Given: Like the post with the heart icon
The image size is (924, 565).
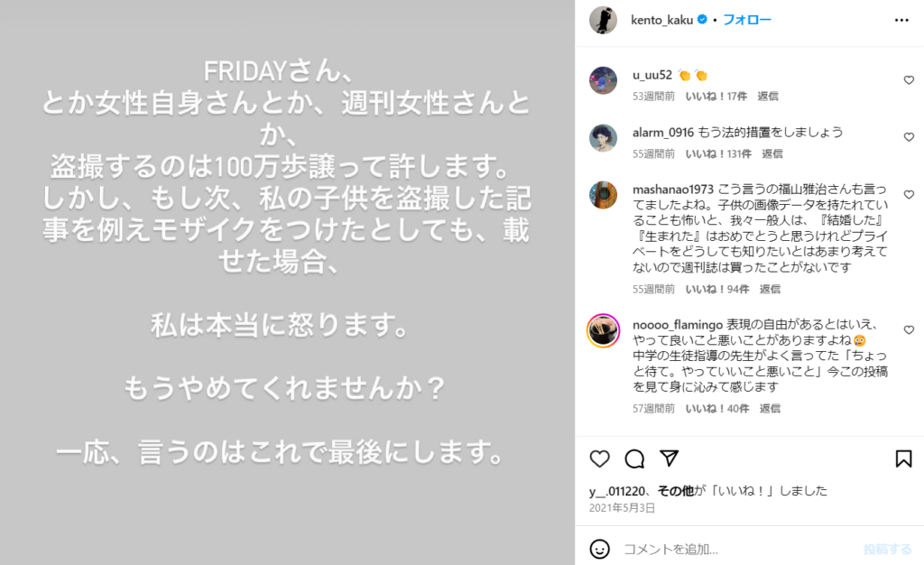Looking at the screenshot, I should (599, 458).
